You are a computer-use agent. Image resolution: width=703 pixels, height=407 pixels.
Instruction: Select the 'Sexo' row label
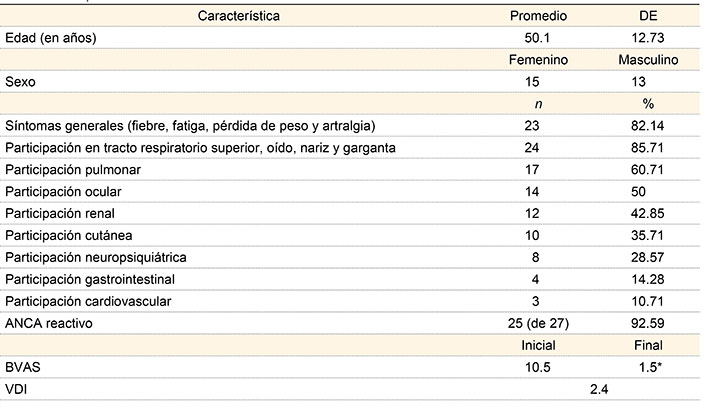tap(21, 82)
